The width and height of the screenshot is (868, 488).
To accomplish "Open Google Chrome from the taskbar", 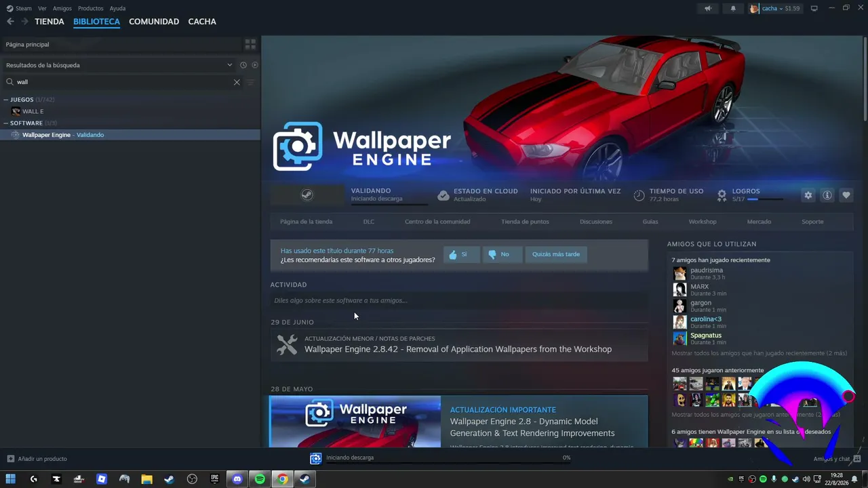I will [x=282, y=479].
